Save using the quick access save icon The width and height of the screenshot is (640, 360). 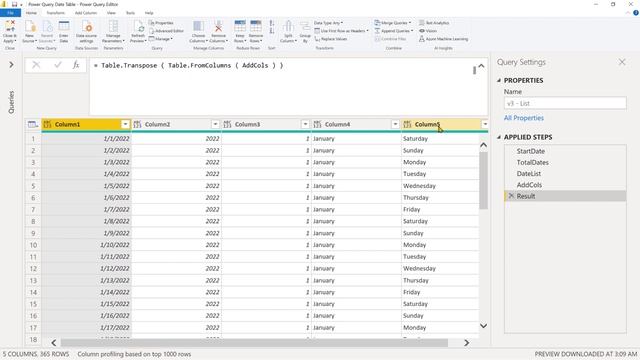[14, 4]
